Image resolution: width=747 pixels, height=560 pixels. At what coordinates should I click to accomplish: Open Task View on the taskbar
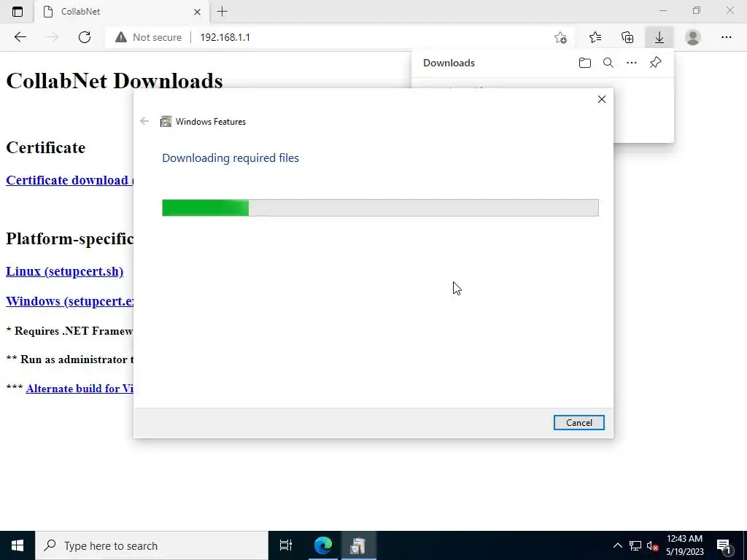click(x=286, y=545)
